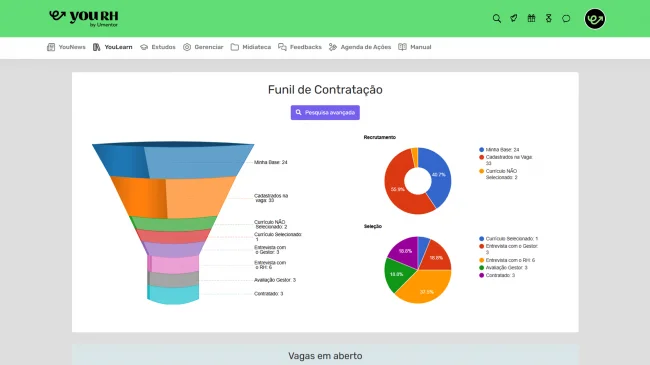Click the Pesquisa avançada button
Image resolution: width=650 pixels, height=365 pixels.
tap(325, 112)
